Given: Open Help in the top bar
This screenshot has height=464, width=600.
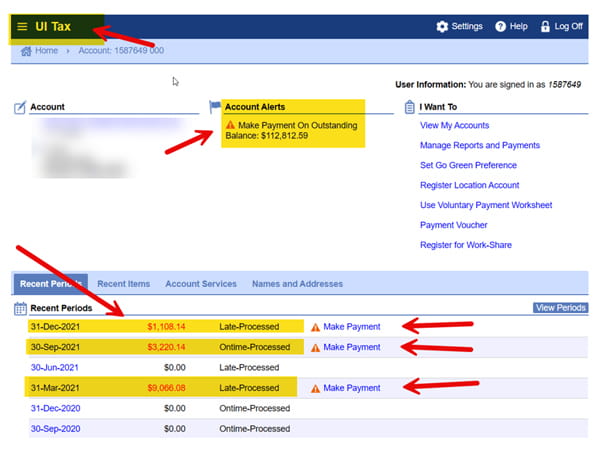Looking at the screenshot, I should pyautogui.click(x=518, y=26).
